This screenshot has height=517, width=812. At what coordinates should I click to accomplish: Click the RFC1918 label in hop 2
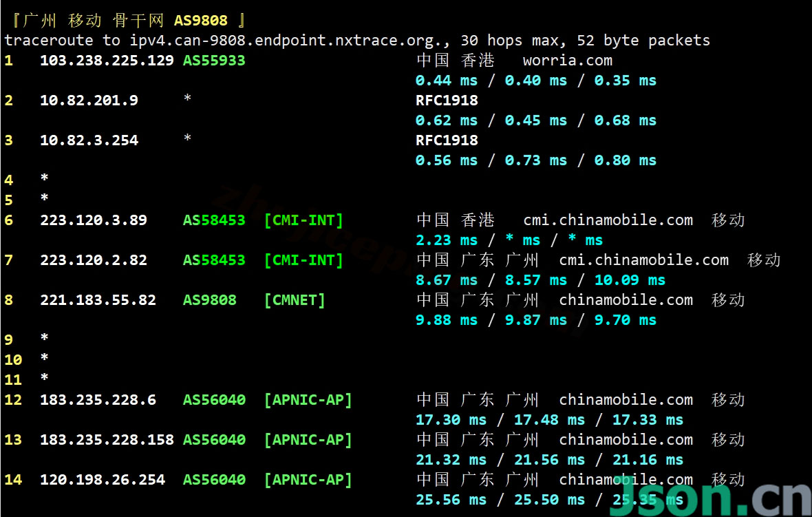pos(447,101)
